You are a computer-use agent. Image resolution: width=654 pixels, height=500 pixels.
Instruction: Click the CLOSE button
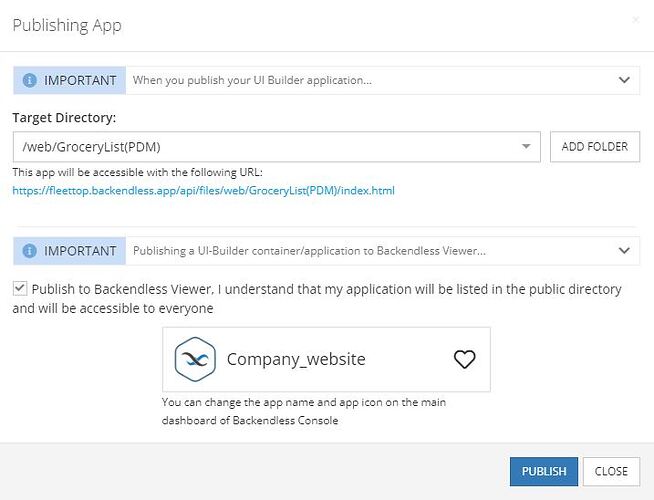tap(611, 472)
